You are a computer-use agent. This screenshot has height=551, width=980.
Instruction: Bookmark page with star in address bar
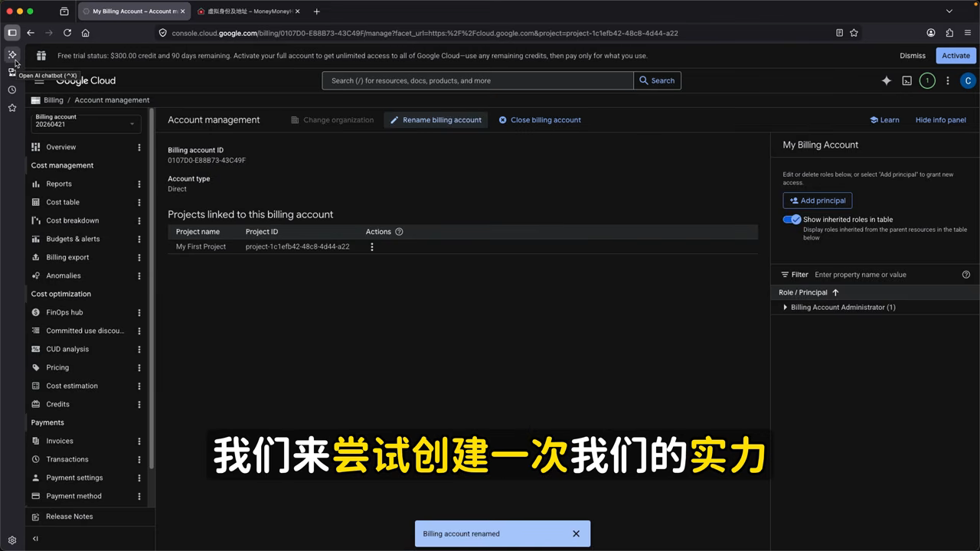coord(854,33)
